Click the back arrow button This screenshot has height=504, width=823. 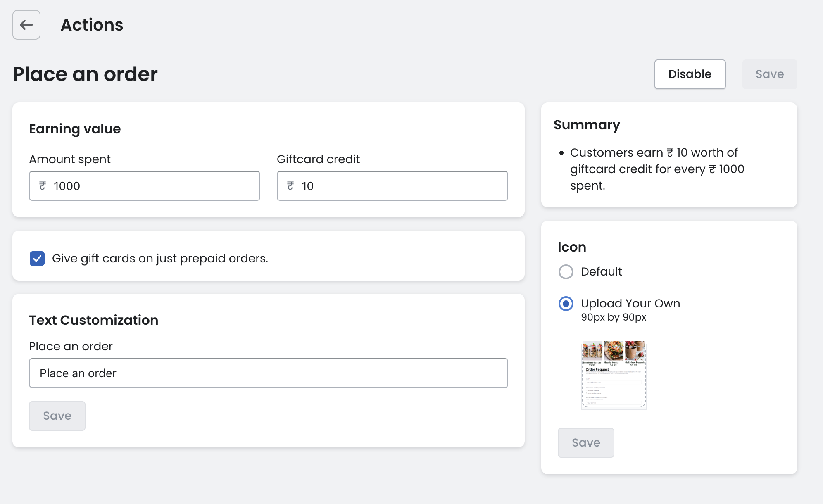tap(26, 25)
